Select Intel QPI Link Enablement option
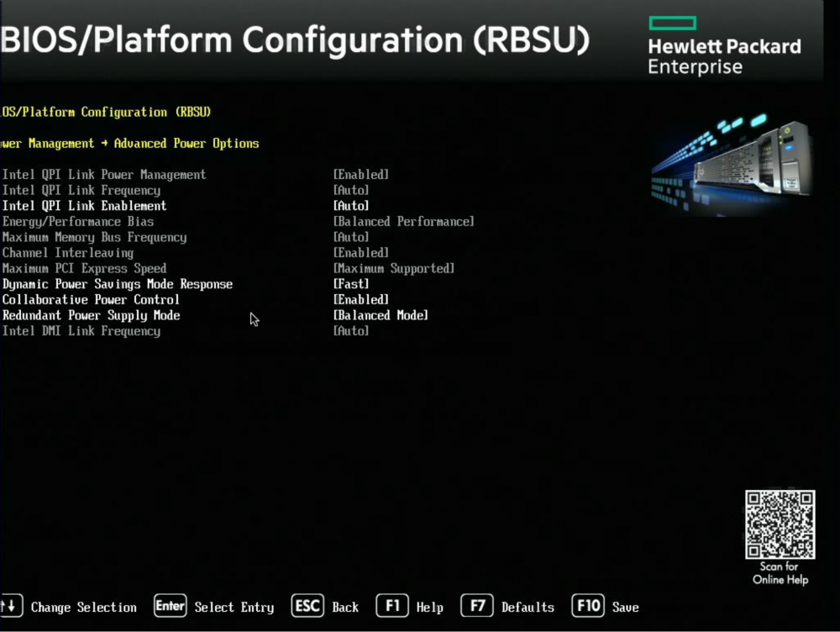This screenshot has height=632, width=840. [x=84, y=206]
